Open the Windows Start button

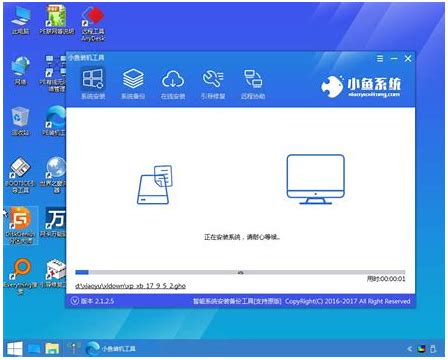(14, 349)
